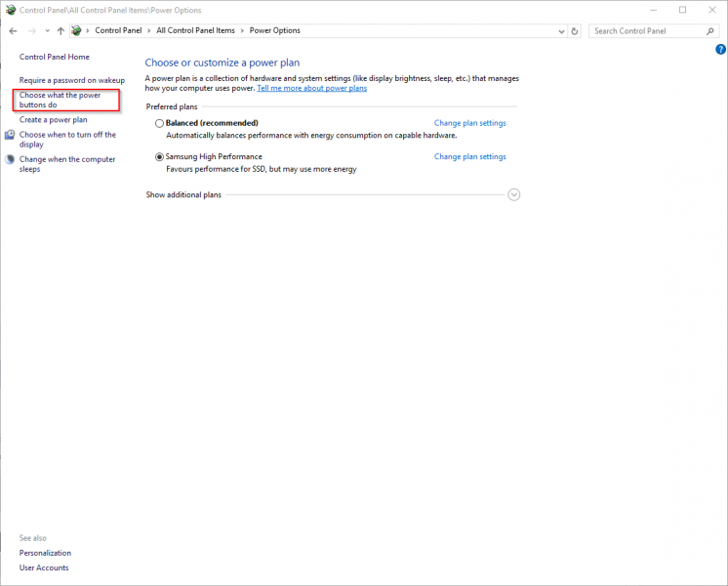Viewport: 728px width, 586px height.
Task: Click Create a power plan link
Action: pyautogui.click(x=53, y=120)
